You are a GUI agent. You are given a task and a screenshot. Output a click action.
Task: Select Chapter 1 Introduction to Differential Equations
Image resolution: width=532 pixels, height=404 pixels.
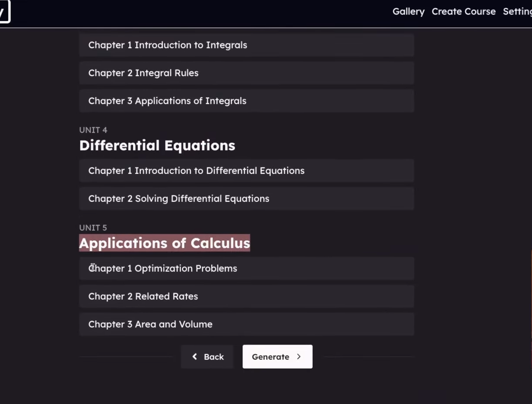pos(246,171)
